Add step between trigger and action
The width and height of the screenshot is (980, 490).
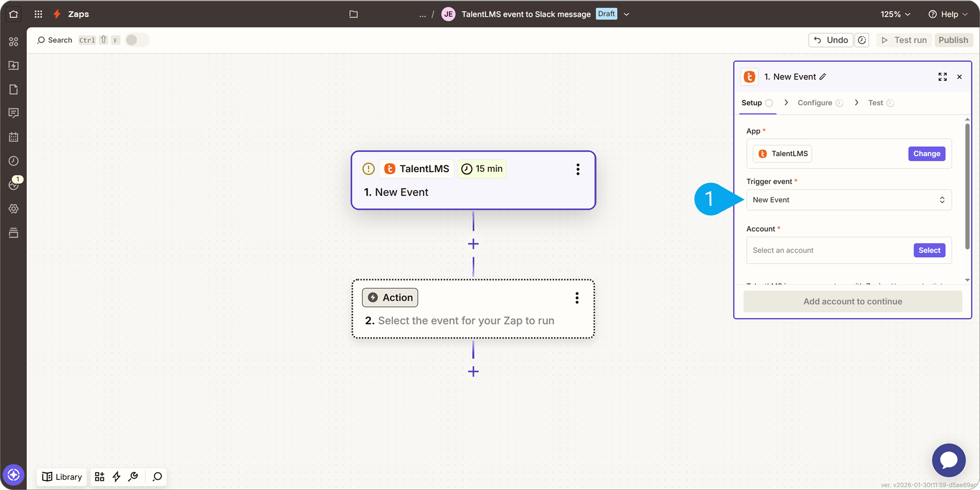pyautogui.click(x=473, y=244)
